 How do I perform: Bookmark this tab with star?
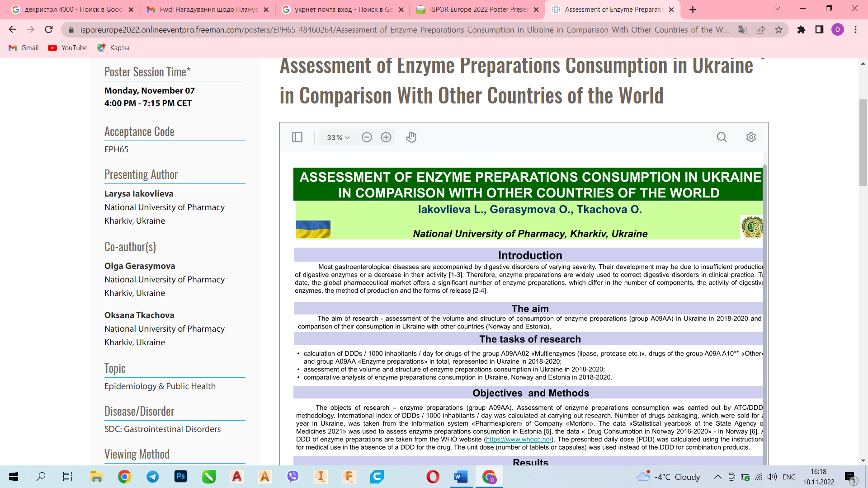click(778, 30)
